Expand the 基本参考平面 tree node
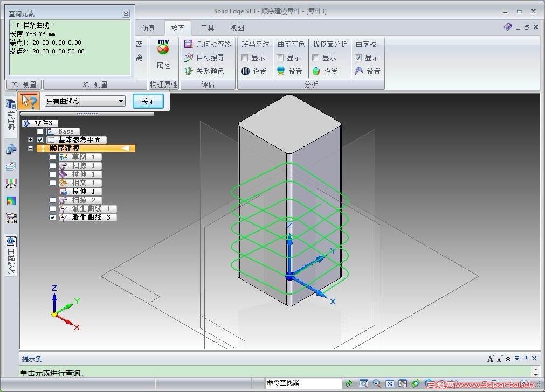Screen dimensions: 545x392 pyautogui.click(x=31, y=139)
